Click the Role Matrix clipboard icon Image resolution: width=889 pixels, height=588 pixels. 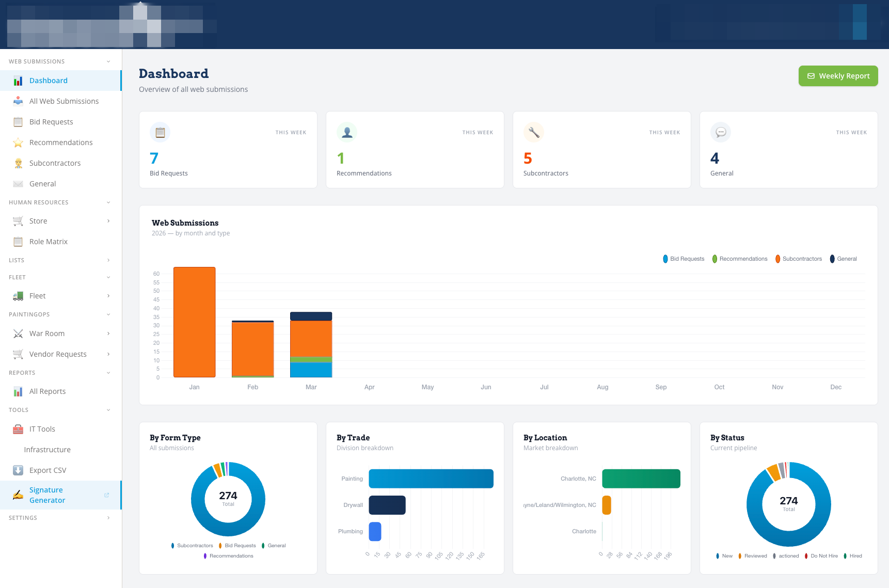pos(18,242)
